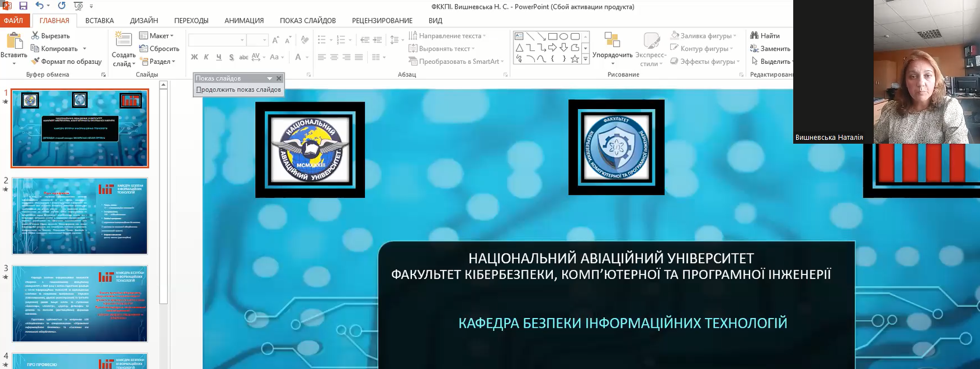Click the Undo arrow icon
980x369 pixels.
(39, 6)
